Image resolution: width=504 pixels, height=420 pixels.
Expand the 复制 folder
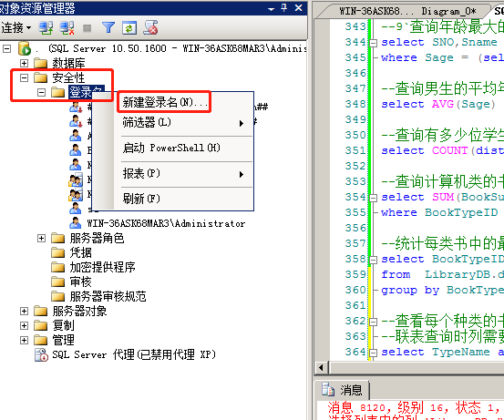[x=24, y=325]
